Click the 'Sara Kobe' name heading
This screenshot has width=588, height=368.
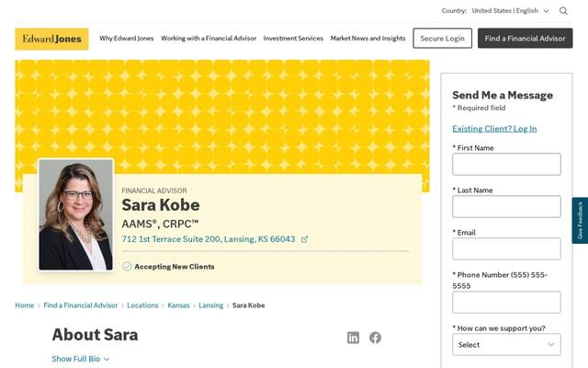click(x=161, y=205)
